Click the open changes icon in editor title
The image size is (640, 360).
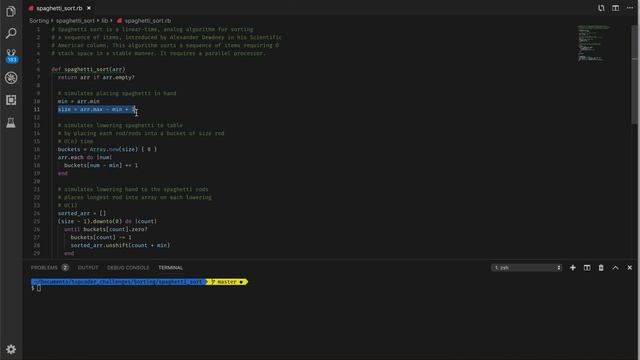tap(601, 8)
